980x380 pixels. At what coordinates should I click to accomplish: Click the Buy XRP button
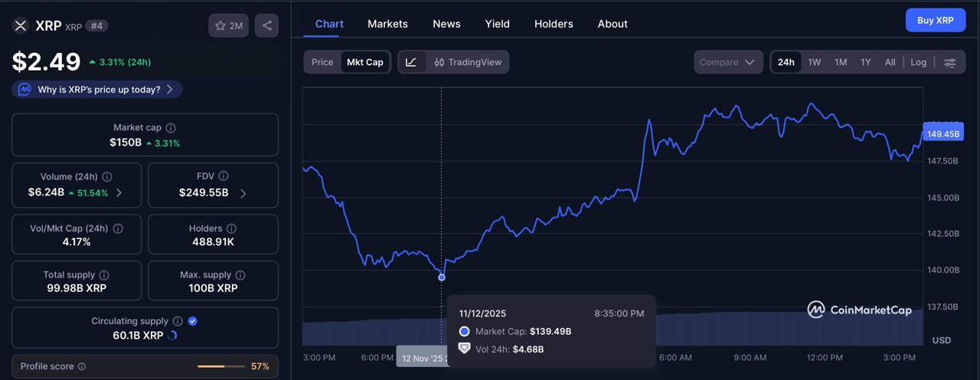pos(935,20)
